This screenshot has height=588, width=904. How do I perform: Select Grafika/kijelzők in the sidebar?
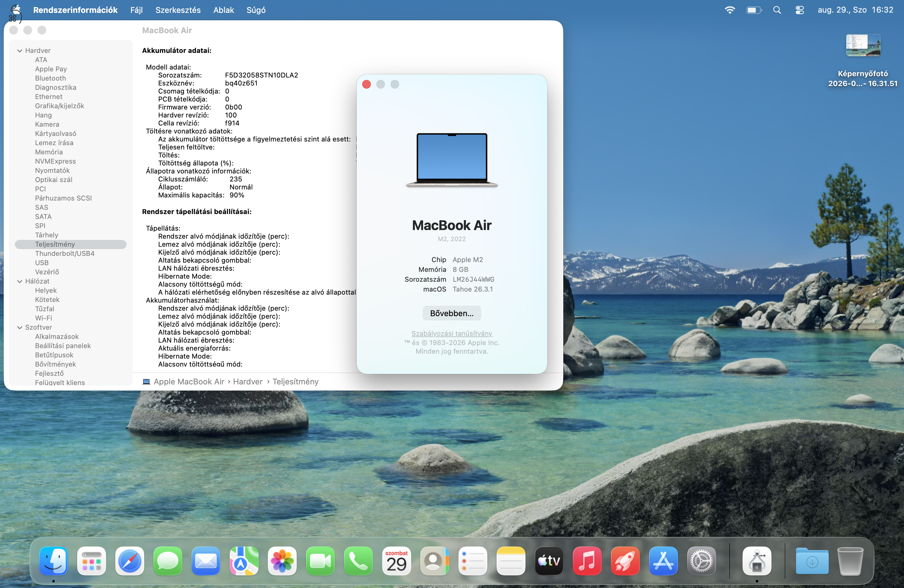pos(60,106)
